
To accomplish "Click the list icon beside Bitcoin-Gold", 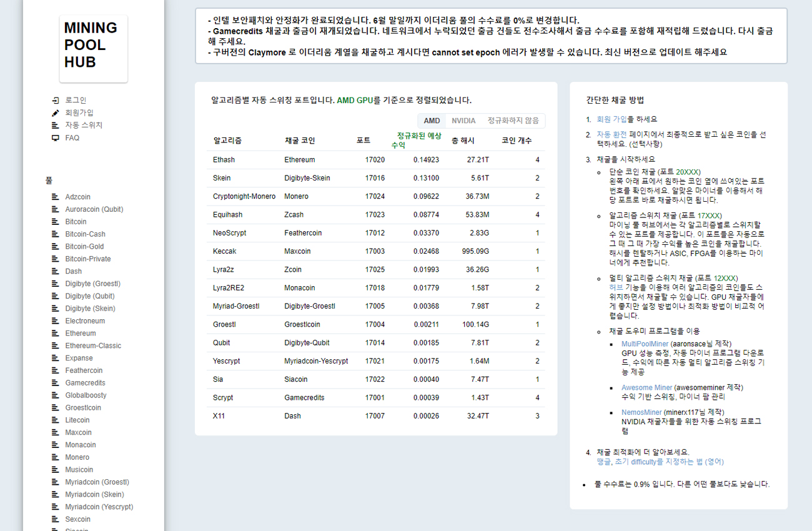I will [55, 246].
